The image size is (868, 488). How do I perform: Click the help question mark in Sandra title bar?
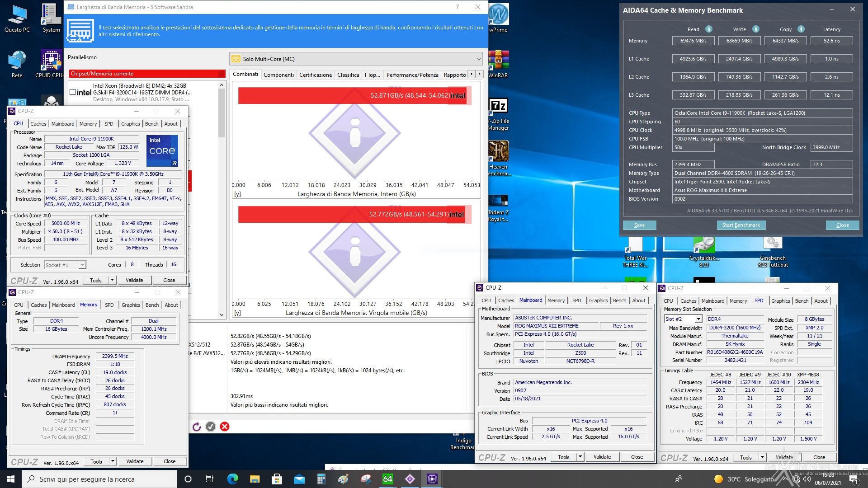coord(458,7)
